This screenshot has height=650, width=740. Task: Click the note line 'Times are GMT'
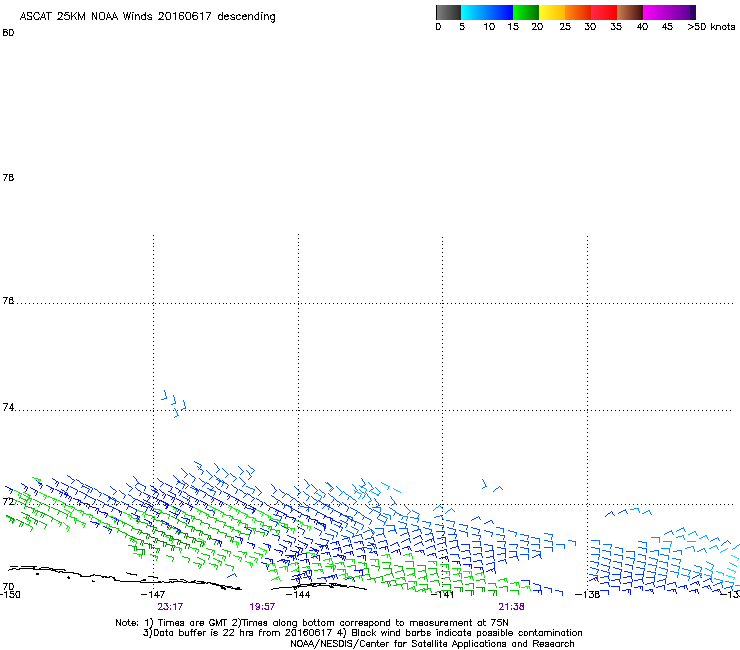pos(193,623)
